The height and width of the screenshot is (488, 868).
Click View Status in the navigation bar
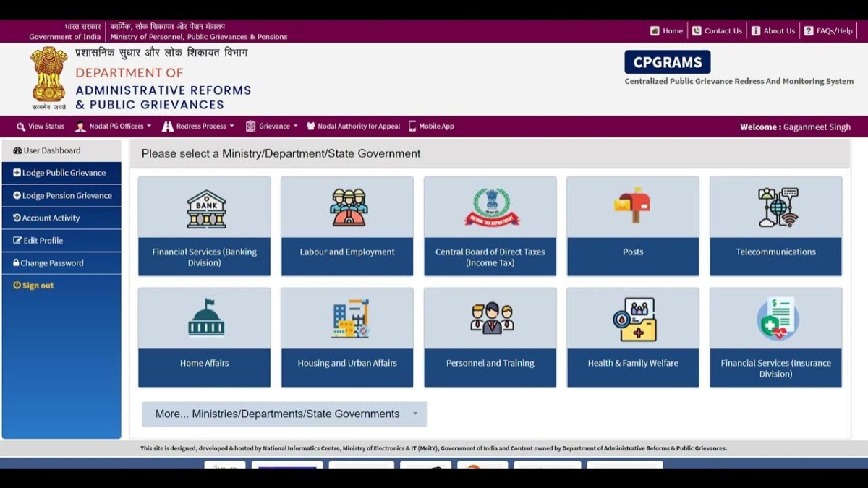click(x=41, y=127)
